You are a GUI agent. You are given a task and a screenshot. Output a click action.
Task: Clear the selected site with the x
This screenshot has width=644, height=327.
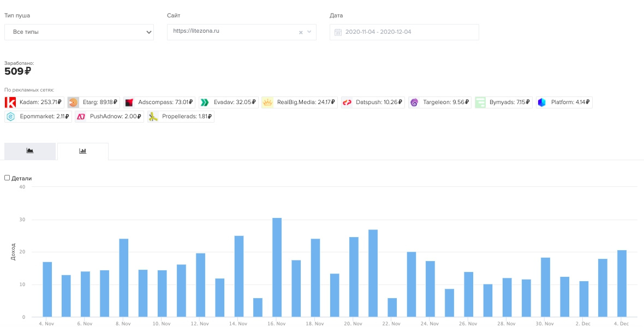click(x=300, y=32)
